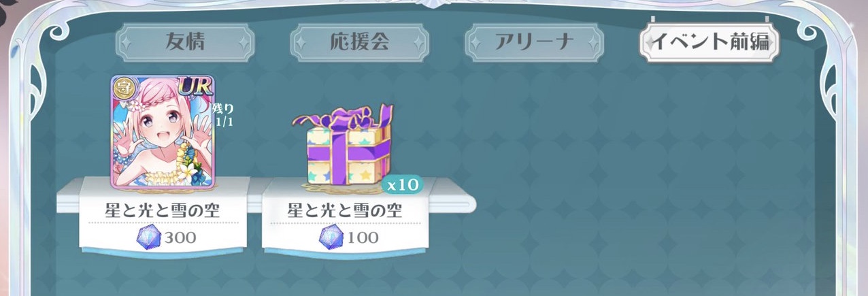Tap the UR rarity emblem on card
Image resolution: width=868 pixels, height=296 pixels.
(x=195, y=85)
